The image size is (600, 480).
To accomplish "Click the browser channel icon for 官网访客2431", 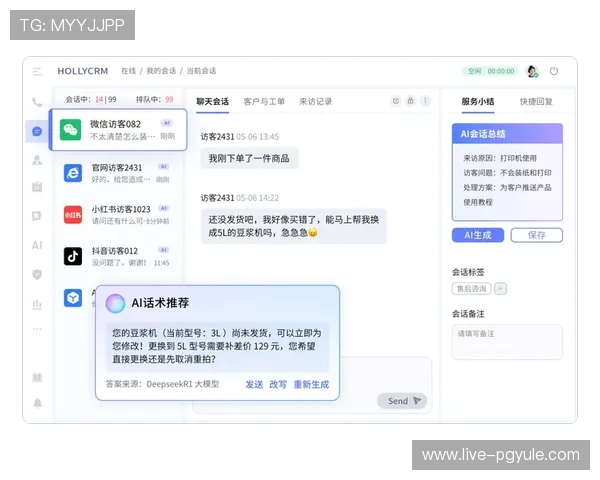I will tap(73, 173).
